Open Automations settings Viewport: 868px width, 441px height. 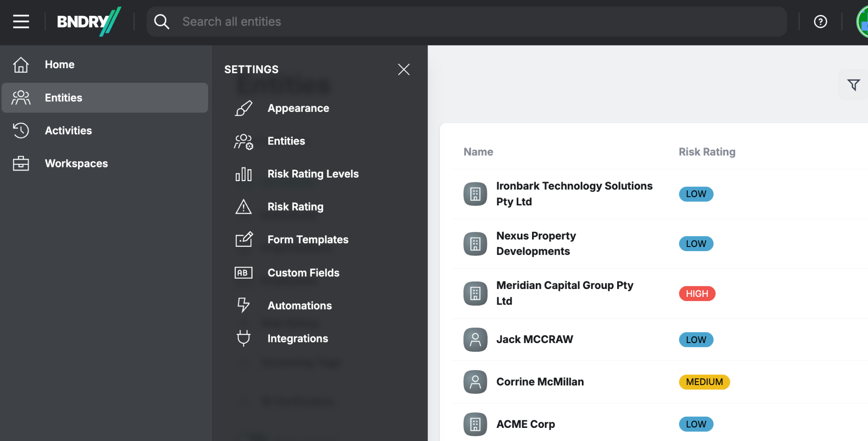coord(300,306)
